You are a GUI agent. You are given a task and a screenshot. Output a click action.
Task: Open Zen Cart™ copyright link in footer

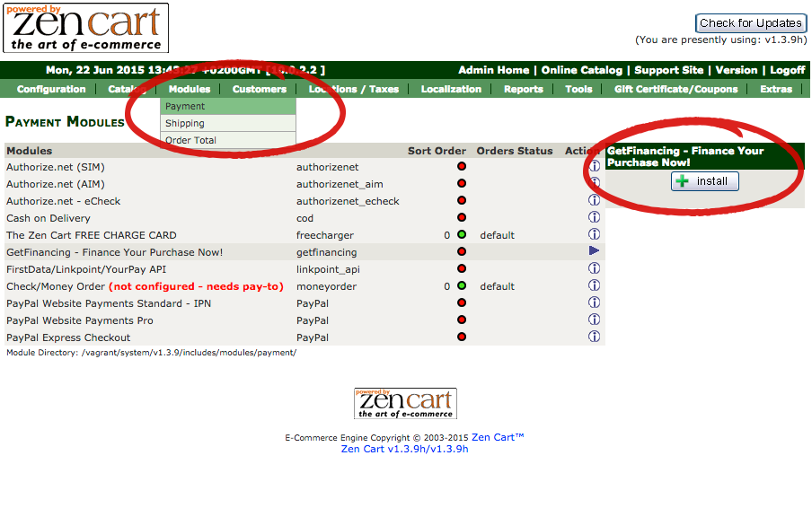point(498,437)
